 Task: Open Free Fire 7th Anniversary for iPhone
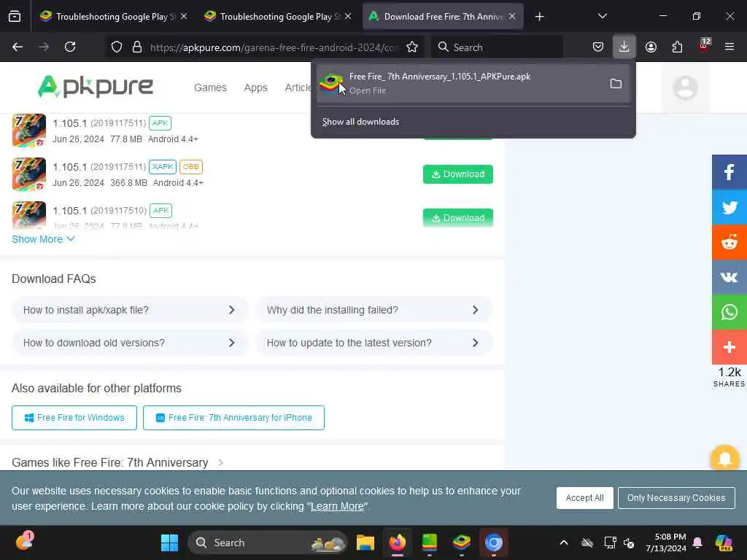[x=233, y=418]
